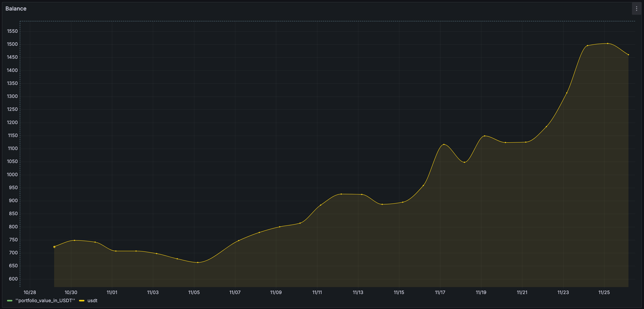Click the 11/01 x-axis date label

[112, 293]
